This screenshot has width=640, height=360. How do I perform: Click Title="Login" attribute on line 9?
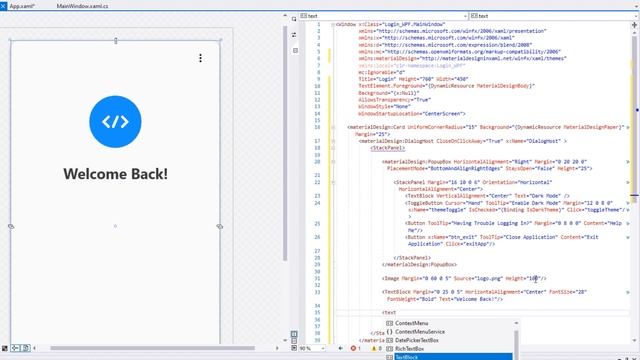[x=377, y=79]
